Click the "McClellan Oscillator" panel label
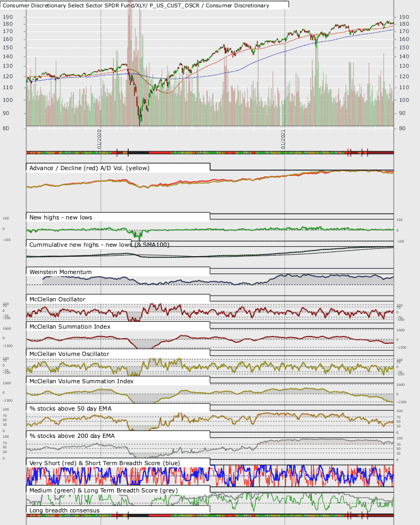The image size is (420, 525). tap(57, 299)
